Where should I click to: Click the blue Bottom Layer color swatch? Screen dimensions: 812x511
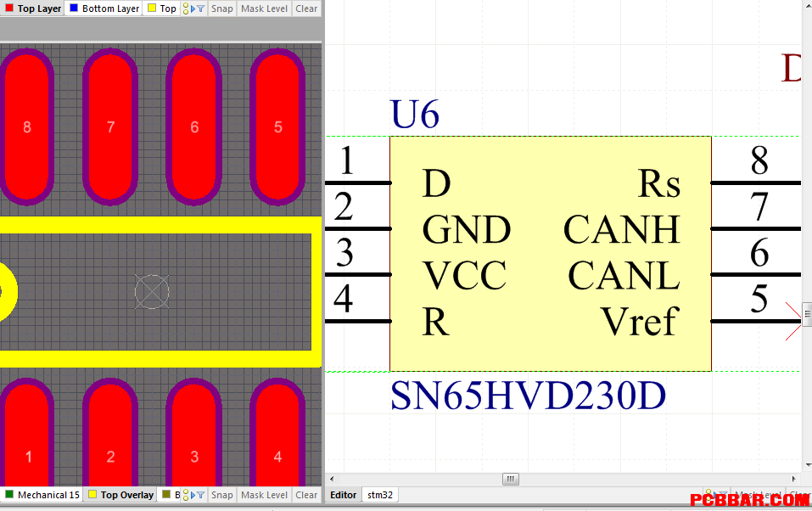74,8
